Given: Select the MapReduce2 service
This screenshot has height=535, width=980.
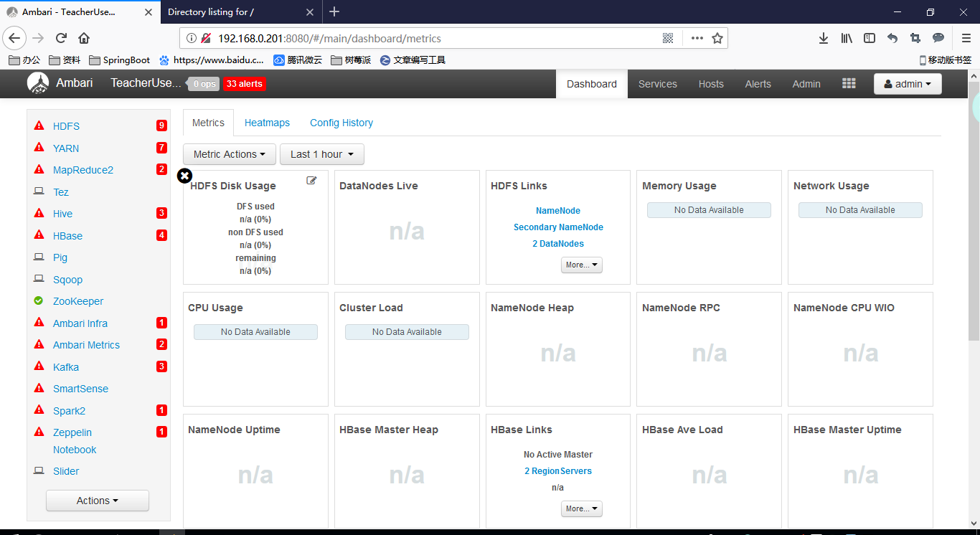Looking at the screenshot, I should pyautogui.click(x=83, y=170).
